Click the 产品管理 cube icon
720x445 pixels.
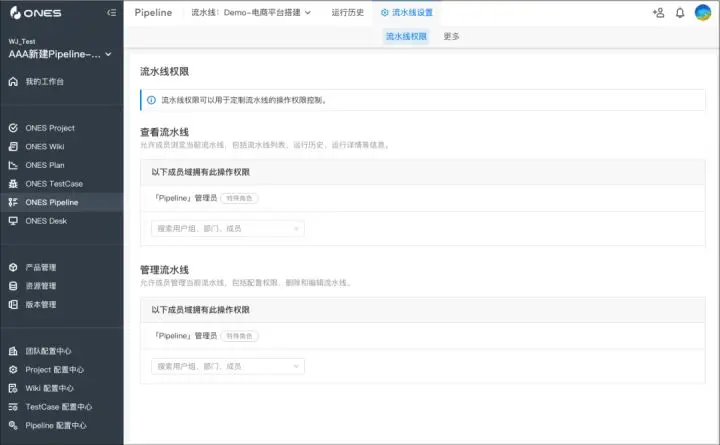pos(13,267)
